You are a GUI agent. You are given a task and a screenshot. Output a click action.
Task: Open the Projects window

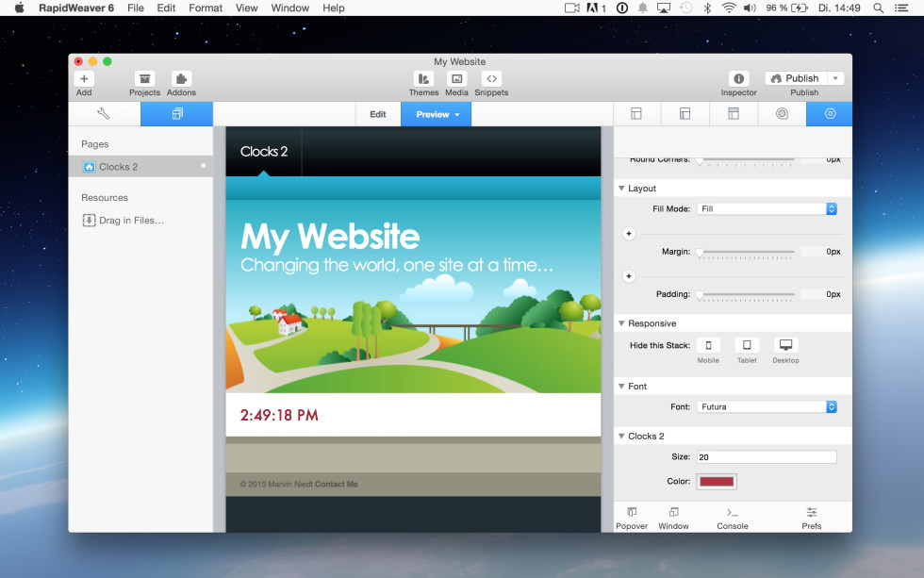tap(144, 79)
